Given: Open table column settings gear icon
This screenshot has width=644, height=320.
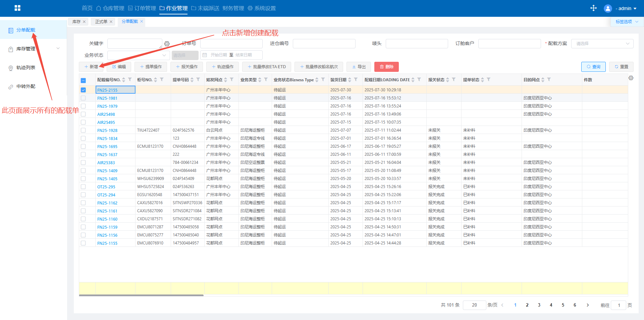Looking at the screenshot, I should point(631,78).
